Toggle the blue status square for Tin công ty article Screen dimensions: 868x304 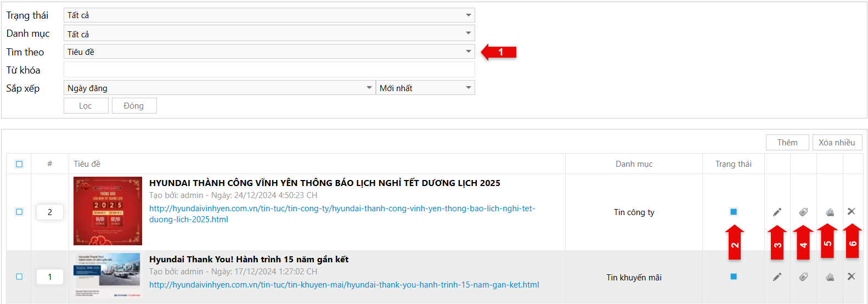[734, 212]
